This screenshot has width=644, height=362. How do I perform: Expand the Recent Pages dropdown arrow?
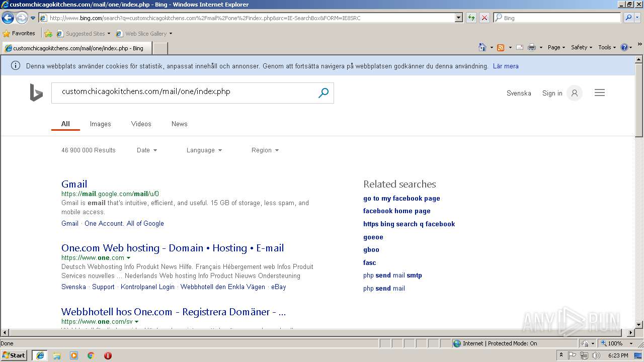[x=33, y=18]
